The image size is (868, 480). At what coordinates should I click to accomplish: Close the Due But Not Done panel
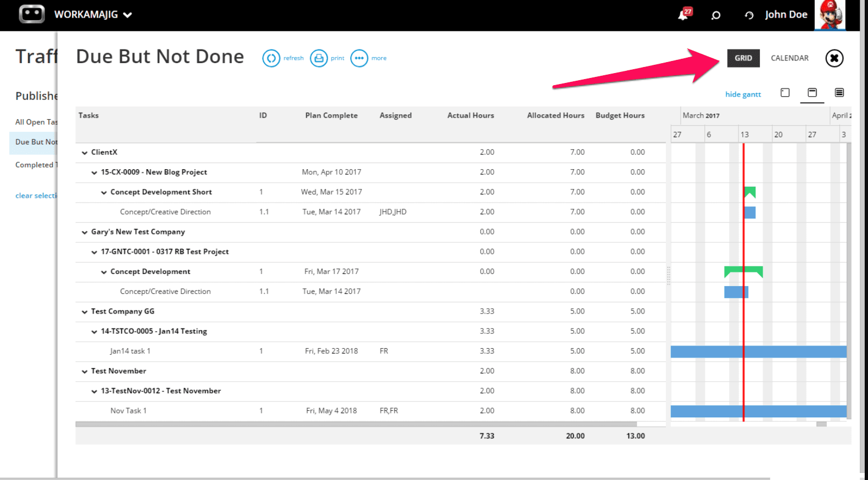click(x=834, y=58)
